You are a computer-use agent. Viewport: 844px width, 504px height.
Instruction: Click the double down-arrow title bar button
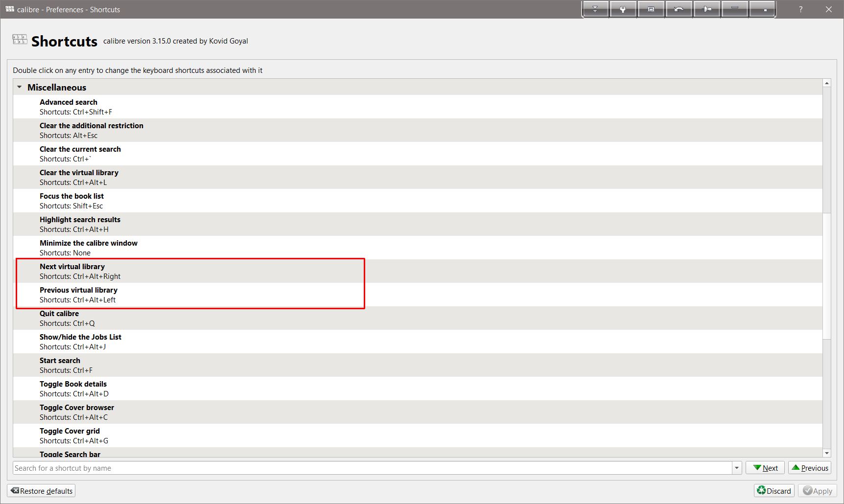595,9
